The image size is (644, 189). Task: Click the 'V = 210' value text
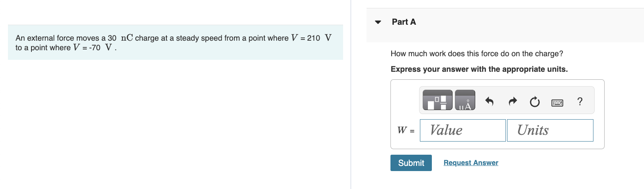tap(305, 38)
